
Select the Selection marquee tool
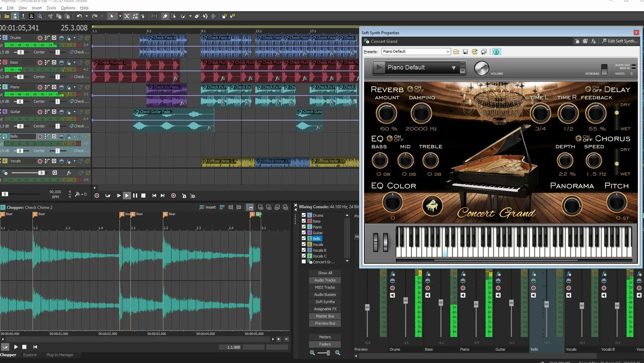pos(173,16)
